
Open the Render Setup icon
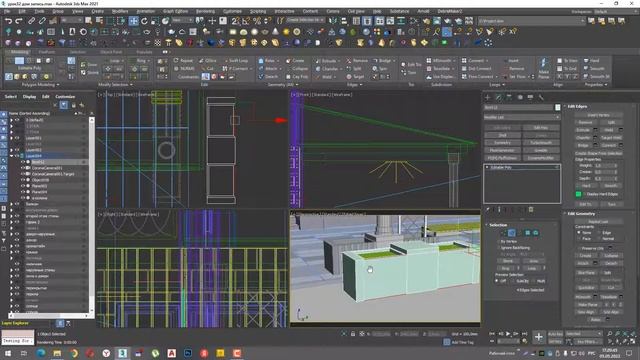point(426,20)
